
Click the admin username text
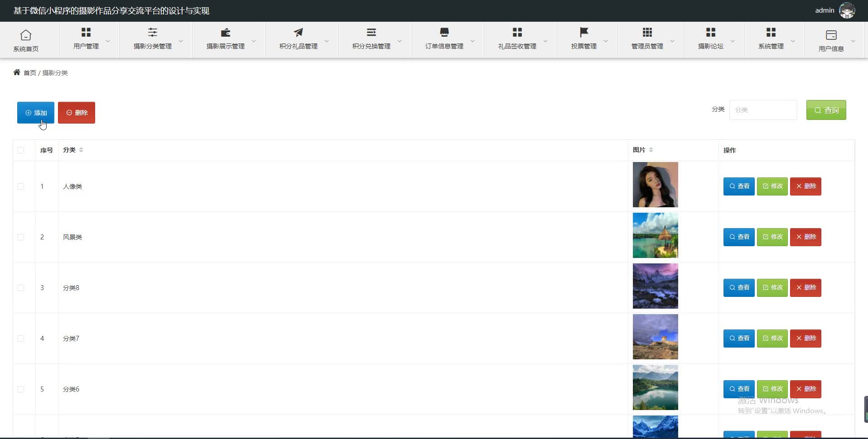tap(825, 10)
